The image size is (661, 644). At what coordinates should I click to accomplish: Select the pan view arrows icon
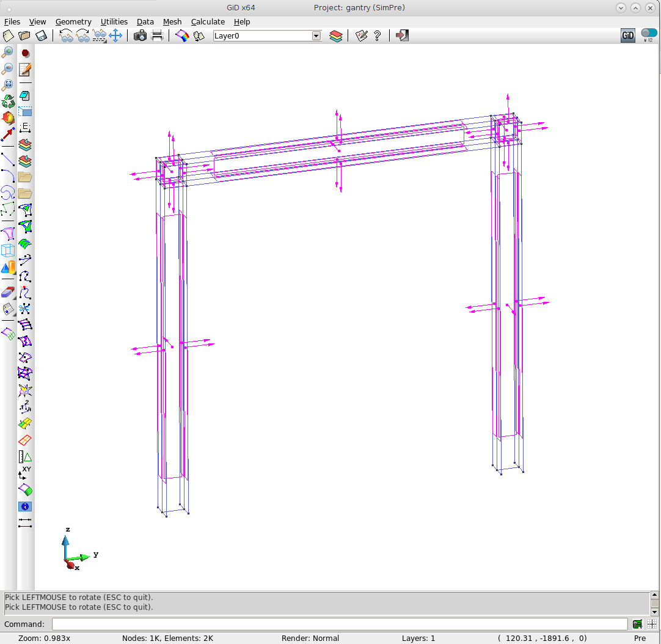coord(115,35)
